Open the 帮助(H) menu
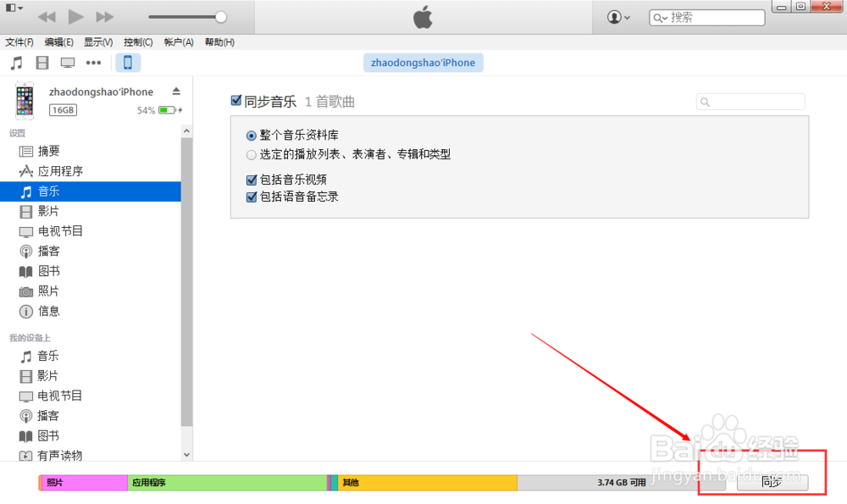Image resolution: width=847 pixels, height=504 pixels. (219, 42)
